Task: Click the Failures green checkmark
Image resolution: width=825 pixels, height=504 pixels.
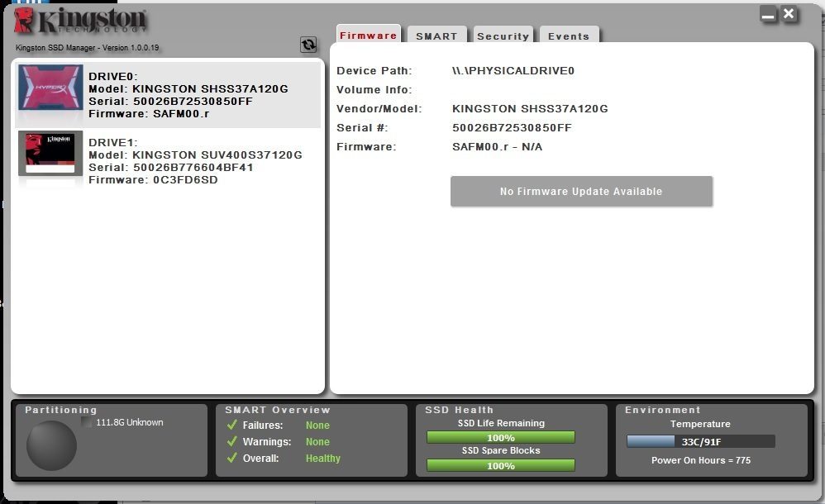Action: 232,425
